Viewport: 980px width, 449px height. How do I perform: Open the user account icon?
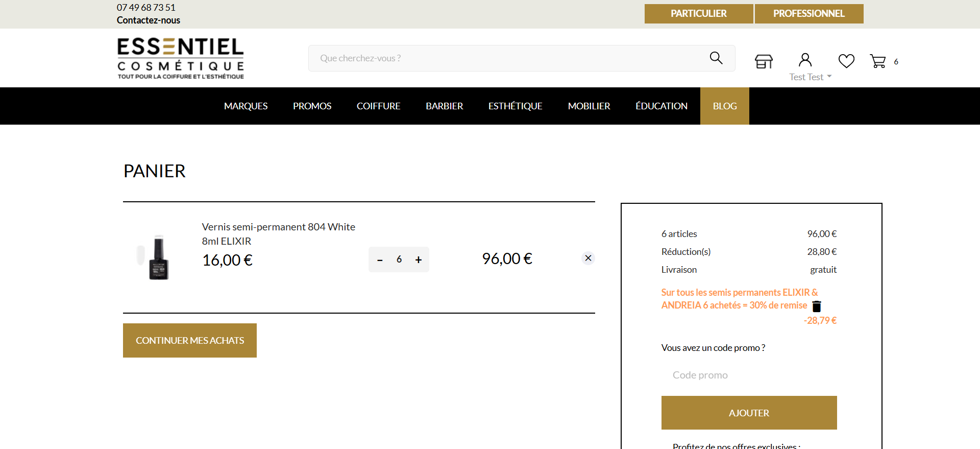(x=805, y=60)
